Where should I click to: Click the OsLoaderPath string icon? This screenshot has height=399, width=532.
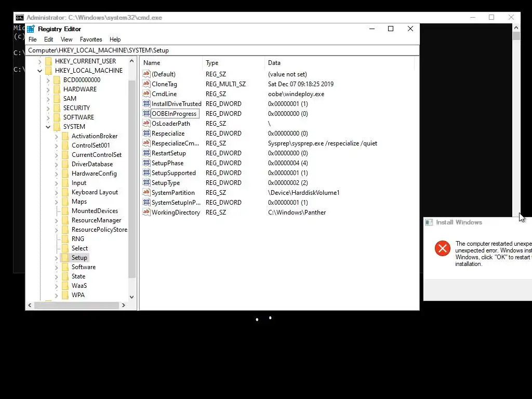[146, 123]
